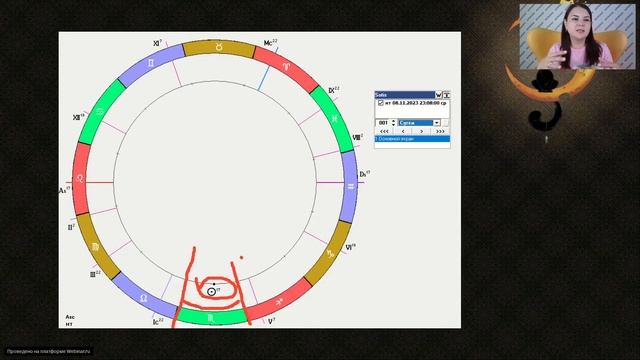Viewport: 640px width, 360px height.
Task: Click the panel title bar
Action: click(404, 95)
